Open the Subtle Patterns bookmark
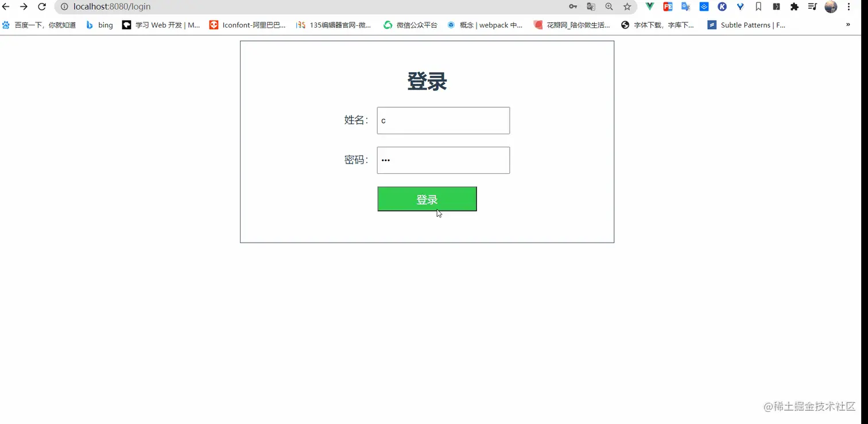 pyautogui.click(x=746, y=25)
